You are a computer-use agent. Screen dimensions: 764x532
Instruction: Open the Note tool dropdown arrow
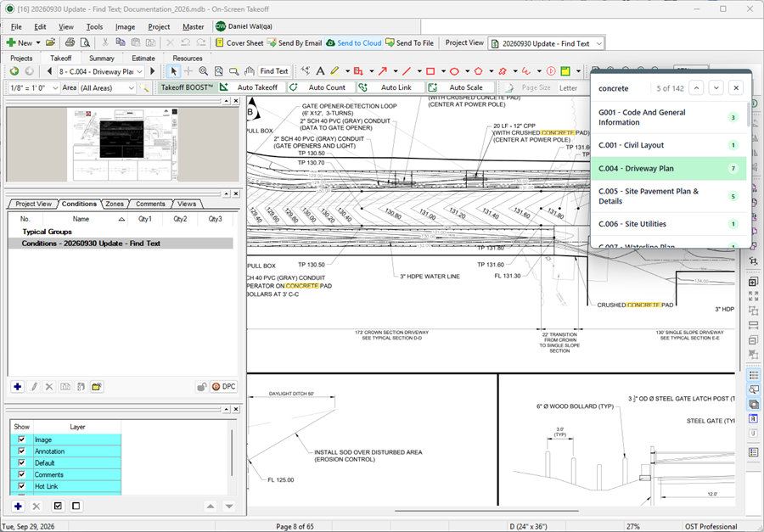pyautogui.click(x=578, y=71)
